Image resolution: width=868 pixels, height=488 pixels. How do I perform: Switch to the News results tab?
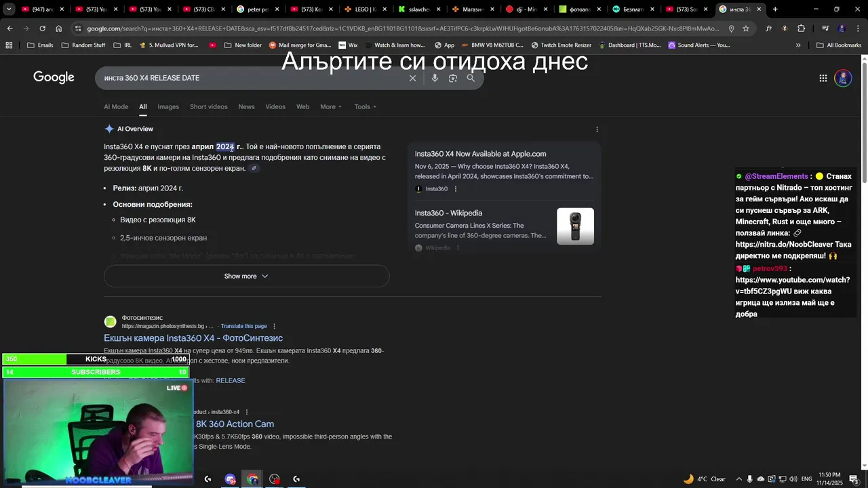click(x=246, y=106)
